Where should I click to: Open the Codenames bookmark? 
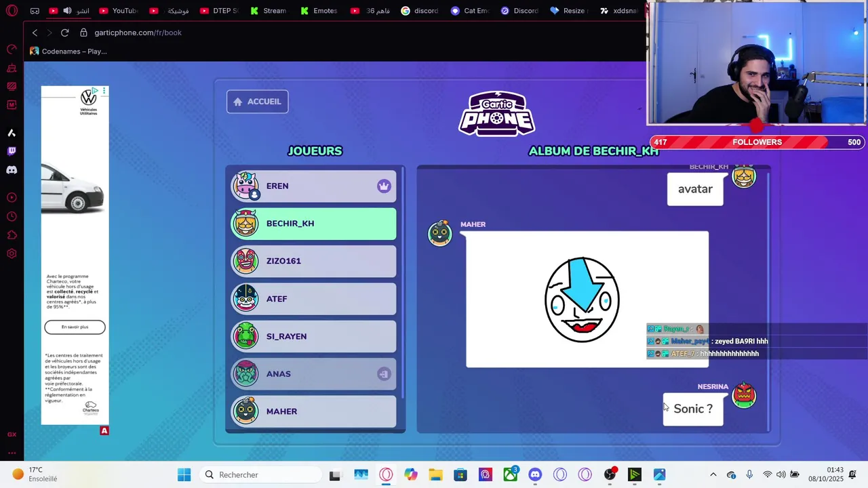coord(68,52)
